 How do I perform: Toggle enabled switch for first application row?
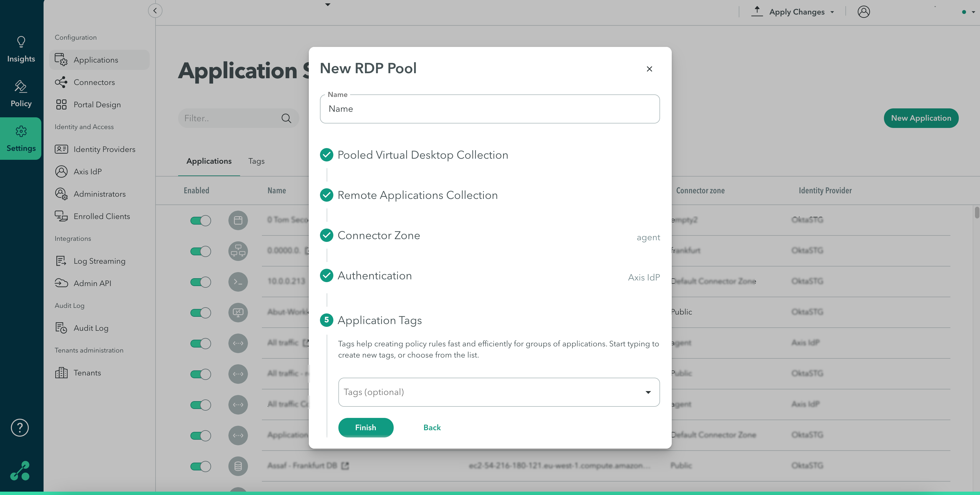click(x=200, y=220)
